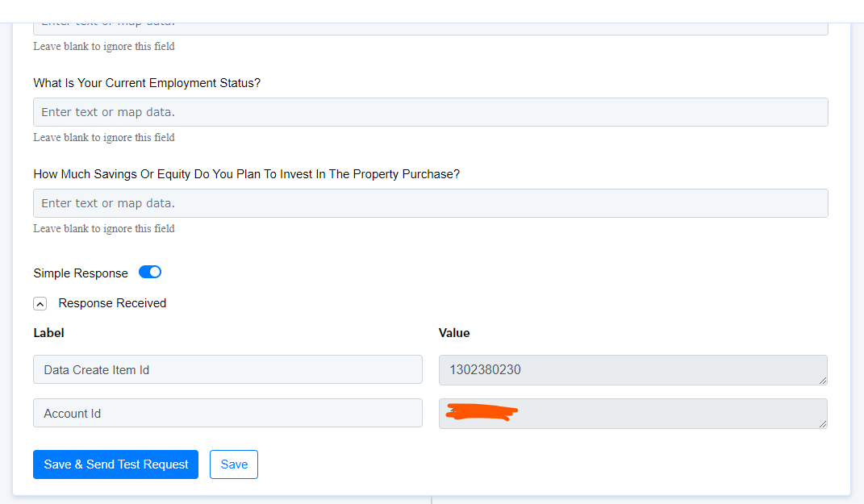Click the partially visible top input field
This screenshot has width=864, height=504.
tap(430, 29)
